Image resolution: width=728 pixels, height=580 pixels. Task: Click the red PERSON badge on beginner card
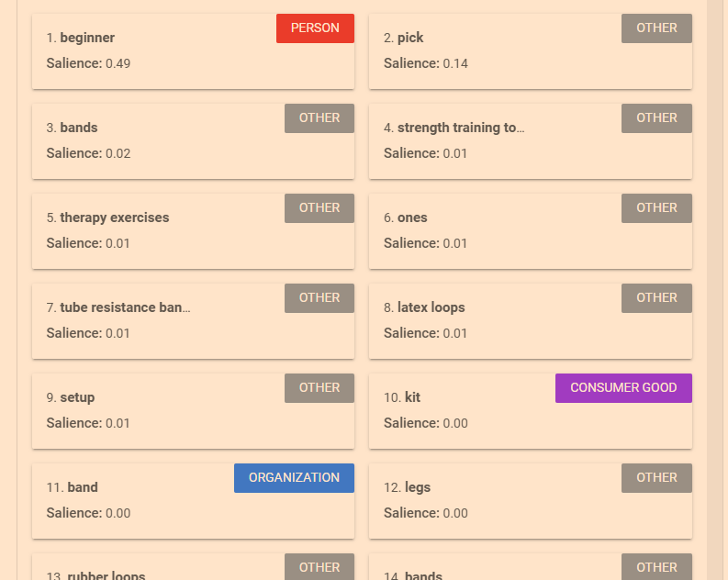[x=315, y=28]
